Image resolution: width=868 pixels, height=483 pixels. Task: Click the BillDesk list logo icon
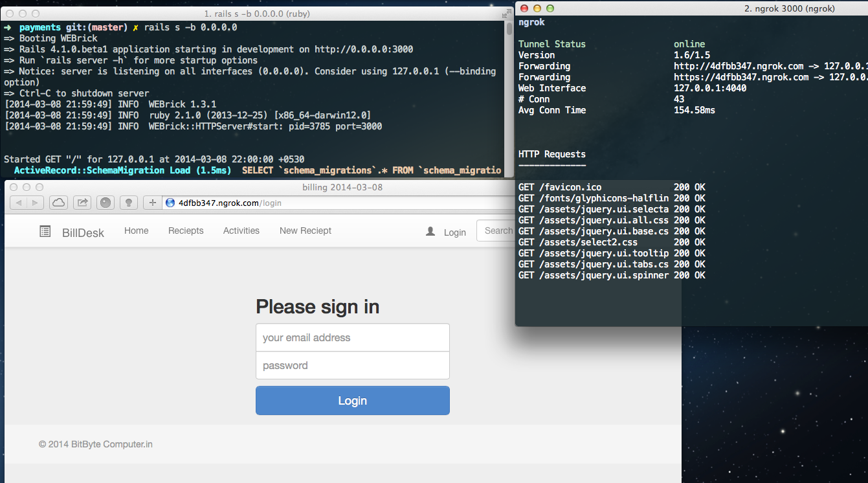click(x=45, y=231)
